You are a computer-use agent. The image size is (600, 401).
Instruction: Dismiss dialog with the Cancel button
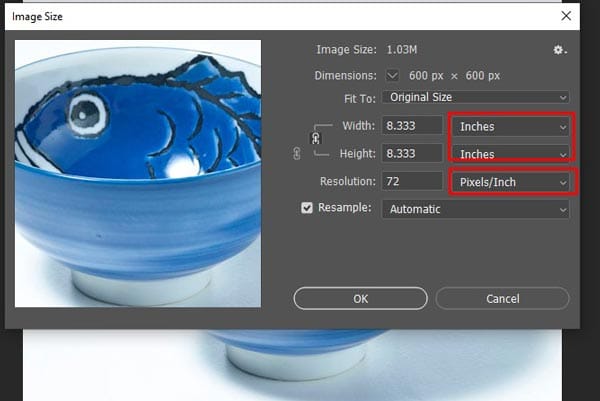click(502, 298)
